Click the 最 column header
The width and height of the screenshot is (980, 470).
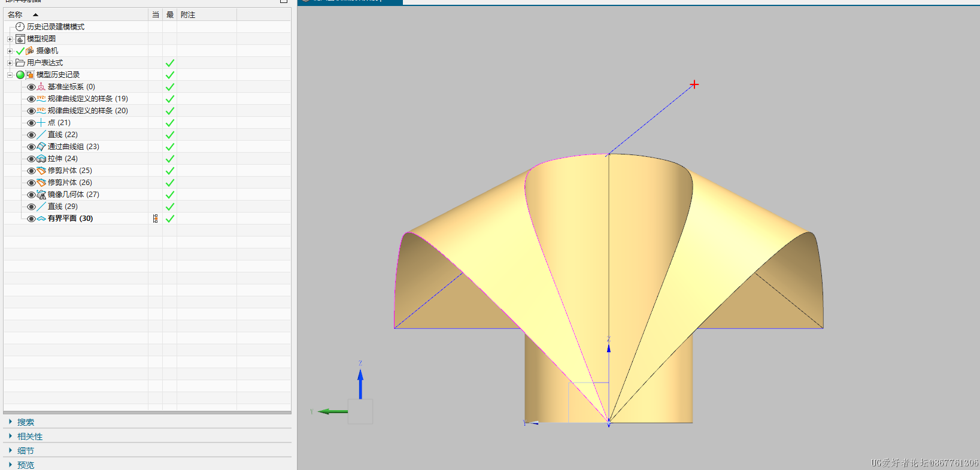click(x=169, y=14)
